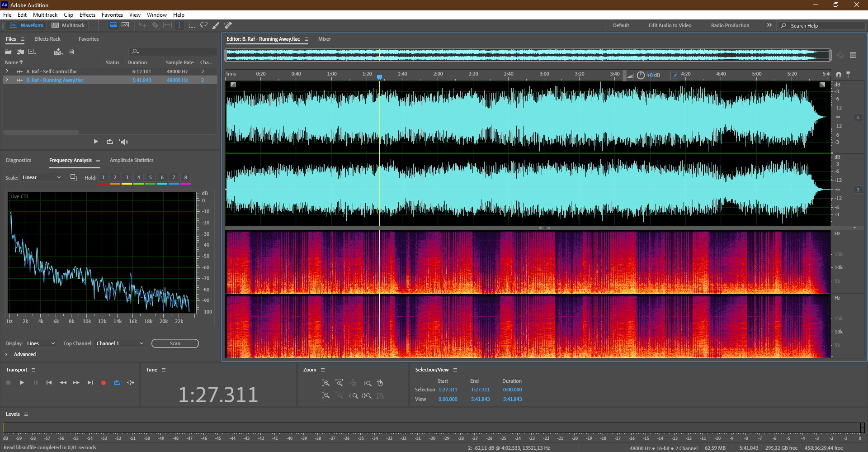The width and height of the screenshot is (868, 452).
Task: Click the Insert into Multitrack icon
Action: coord(58,52)
